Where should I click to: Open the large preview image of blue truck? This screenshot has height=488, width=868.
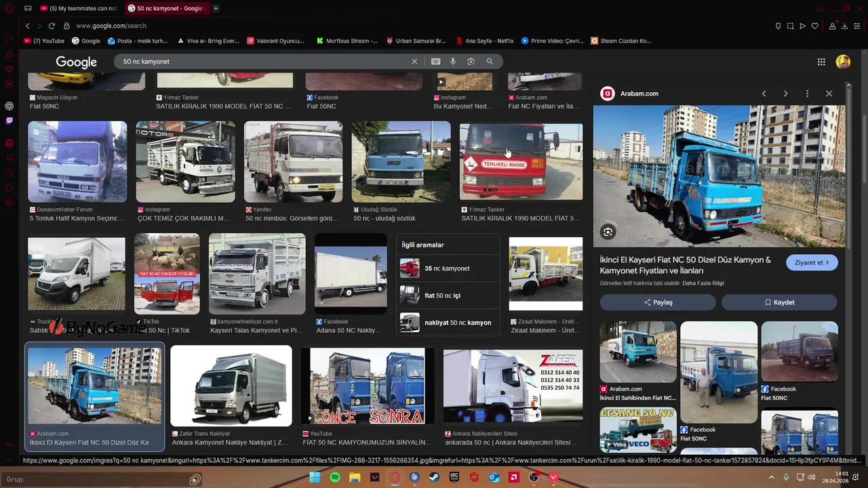(x=719, y=176)
